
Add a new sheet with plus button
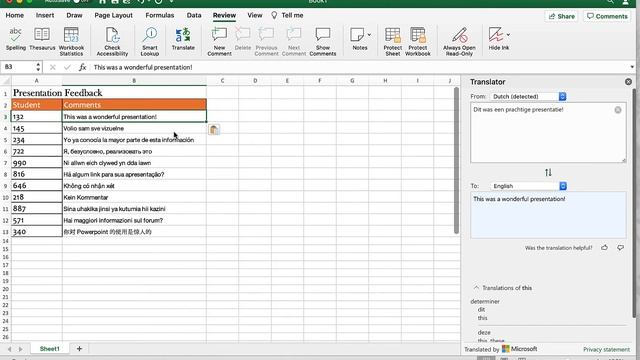pyautogui.click(x=79, y=349)
